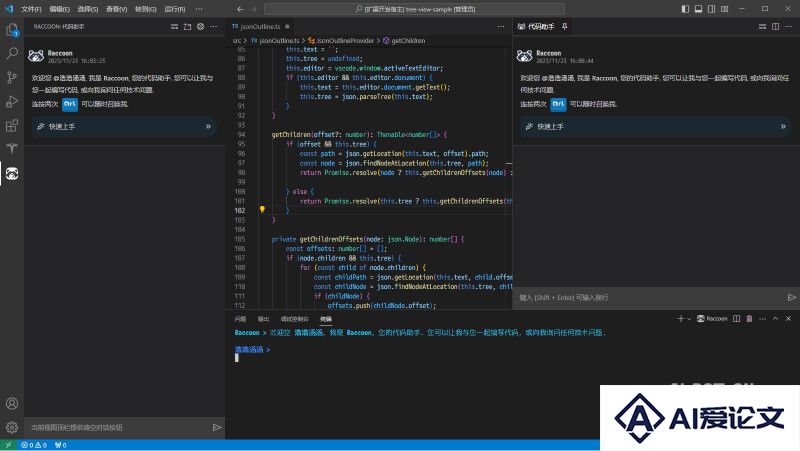
Task: Open the Search view in activity bar
Action: pos(12,53)
